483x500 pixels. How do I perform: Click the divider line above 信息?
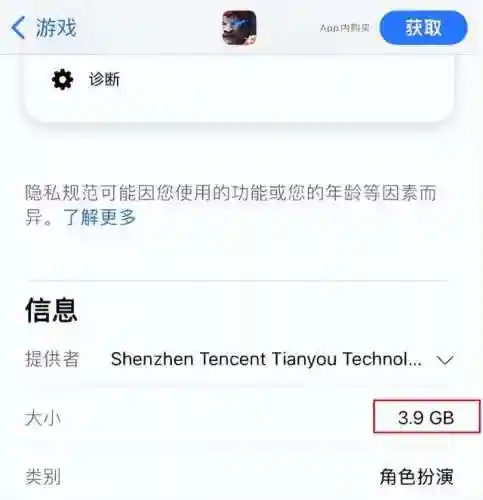tap(238, 281)
